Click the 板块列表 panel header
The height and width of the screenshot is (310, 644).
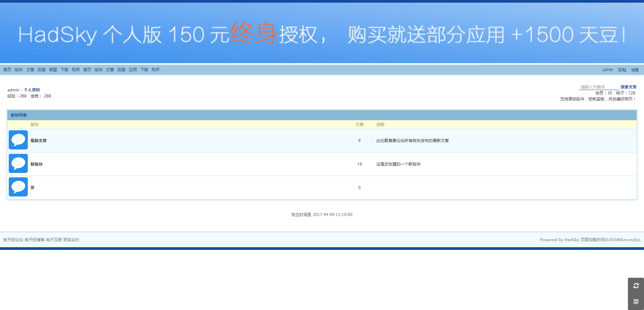tap(322, 115)
